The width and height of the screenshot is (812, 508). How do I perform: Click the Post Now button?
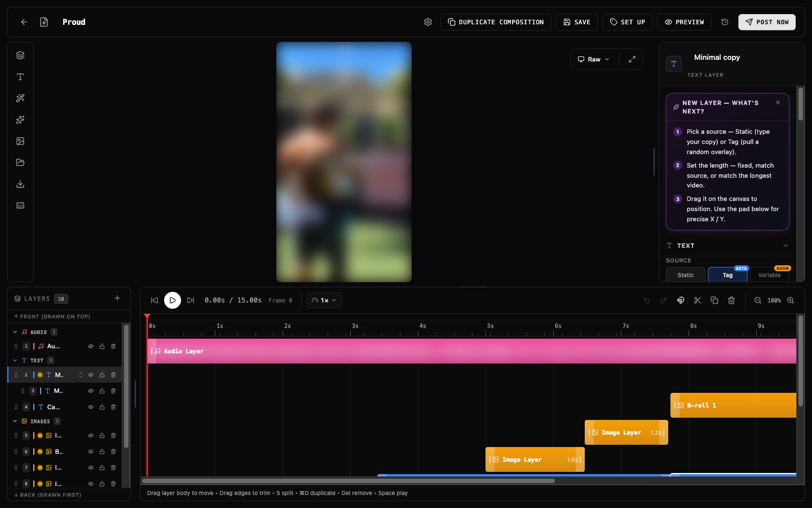point(767,22)
